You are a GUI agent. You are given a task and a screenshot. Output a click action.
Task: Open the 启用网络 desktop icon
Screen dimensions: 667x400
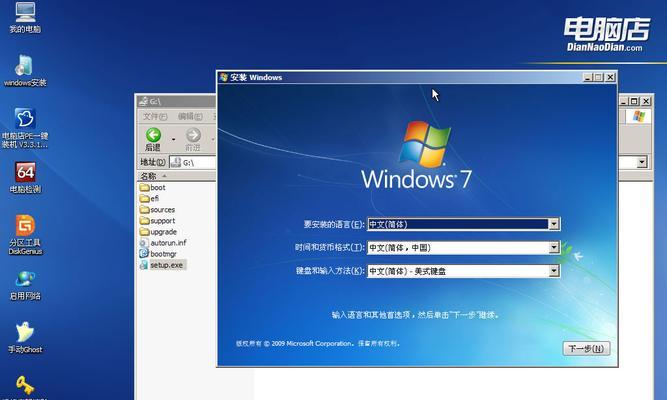(x=25, y=285)
